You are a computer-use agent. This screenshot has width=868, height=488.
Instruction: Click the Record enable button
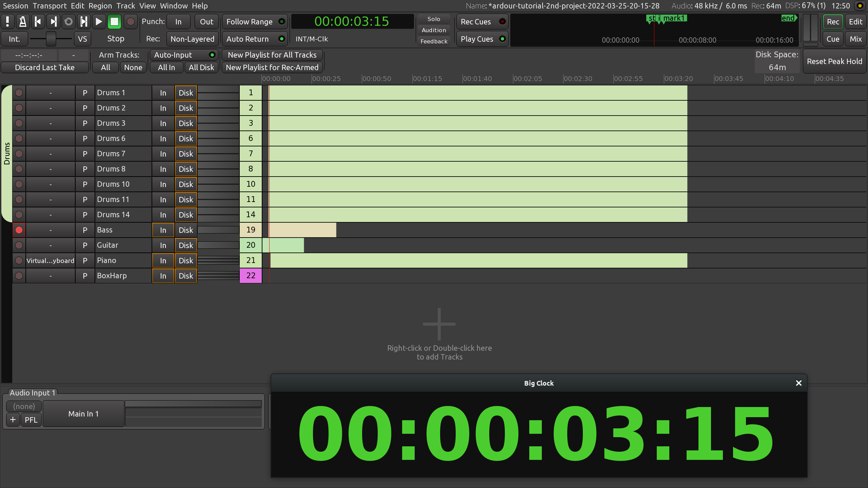[x=131, y=21]
